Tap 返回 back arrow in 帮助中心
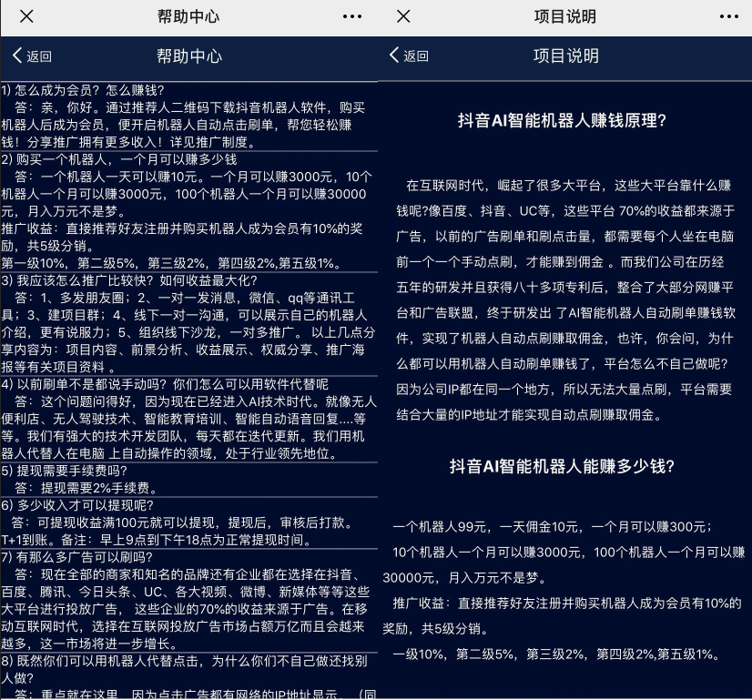Screen dimensions: 752x700 click(x=32, y=56)
